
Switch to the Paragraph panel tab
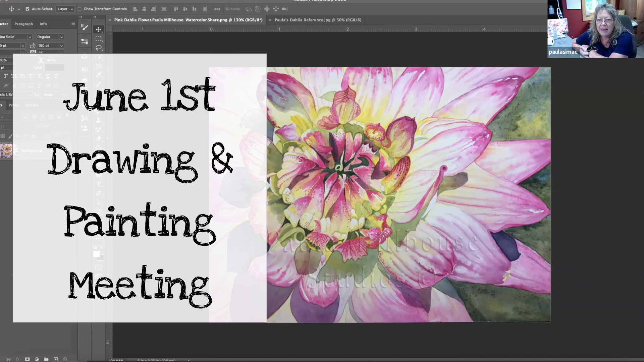click(24, 24)
